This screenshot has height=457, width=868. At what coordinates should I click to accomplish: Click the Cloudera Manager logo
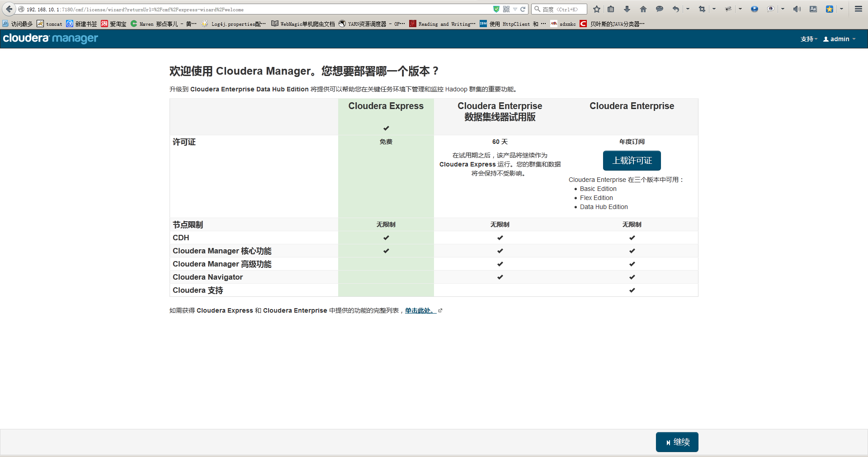tap(50, 38)
